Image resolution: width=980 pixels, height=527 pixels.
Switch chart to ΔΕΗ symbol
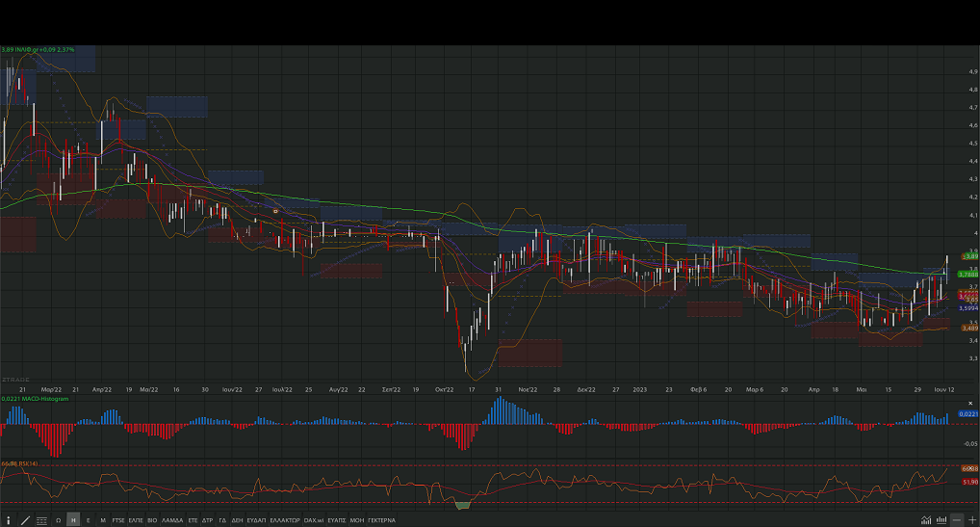click(x=237, y=520)
